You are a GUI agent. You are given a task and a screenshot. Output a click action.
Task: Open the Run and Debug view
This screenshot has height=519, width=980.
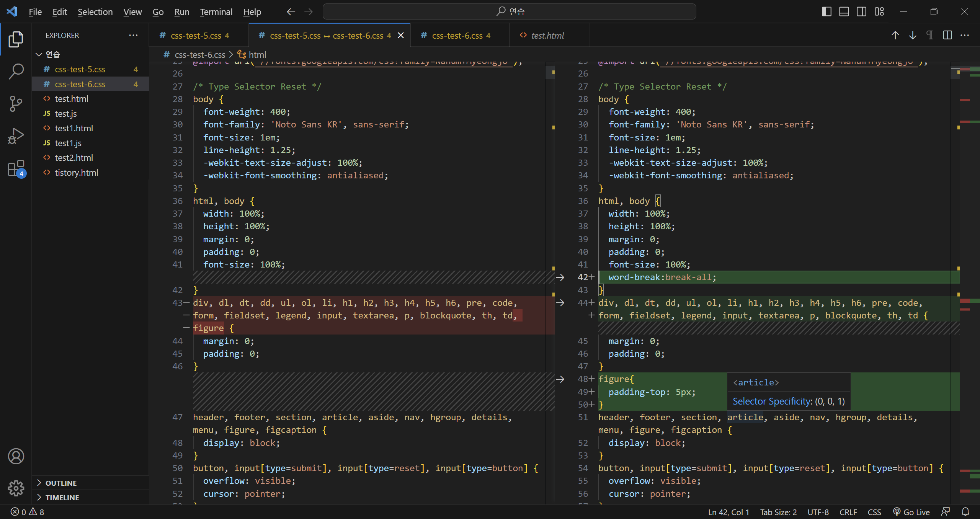coord(16,135)
